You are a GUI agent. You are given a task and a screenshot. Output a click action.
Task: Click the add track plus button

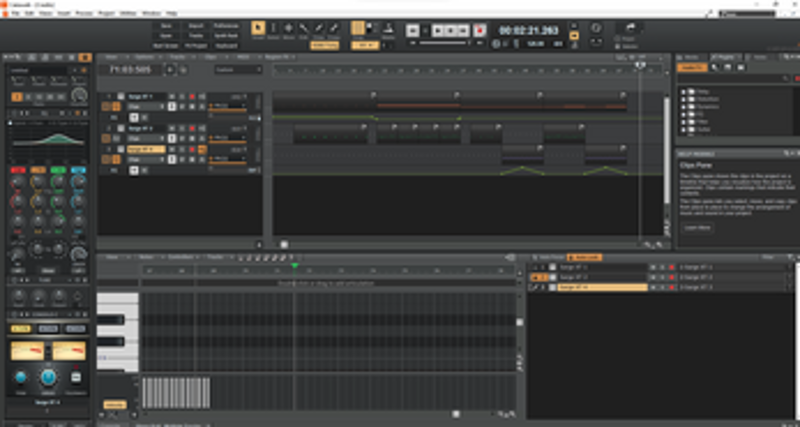170,69
